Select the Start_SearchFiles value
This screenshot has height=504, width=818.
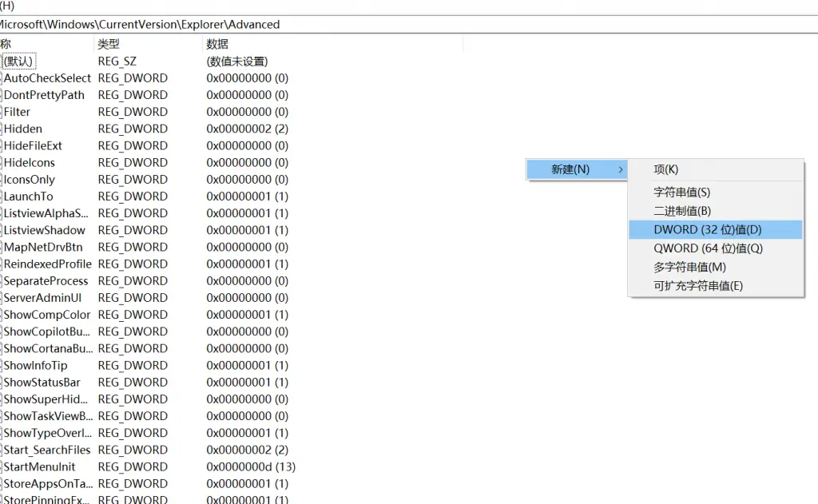(x=47, y=450)
